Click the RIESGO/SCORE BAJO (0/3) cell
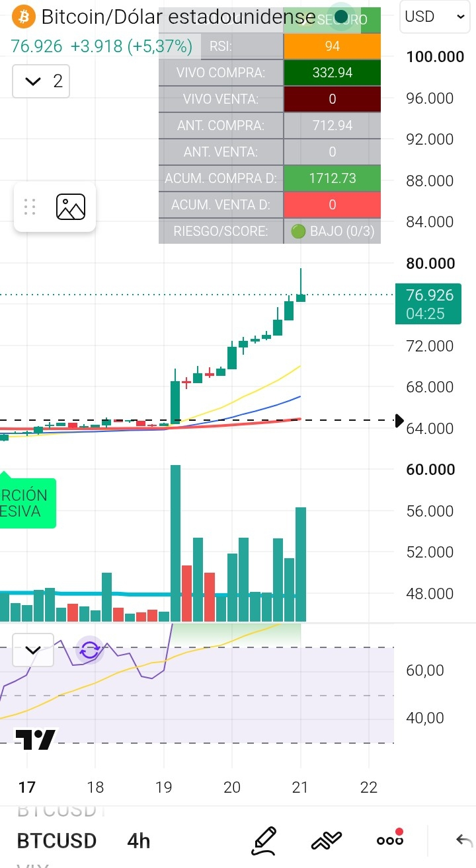476x868 pixels. pos(332,231)
